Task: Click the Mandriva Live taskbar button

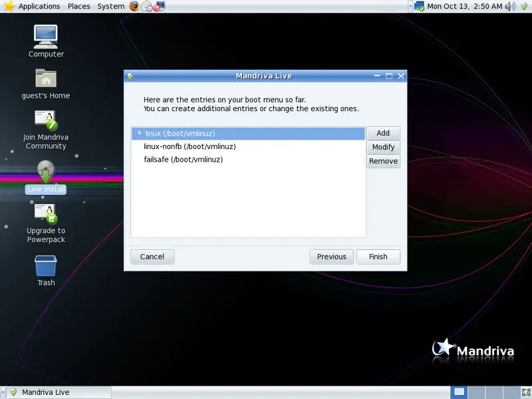Action: (59, 392)
